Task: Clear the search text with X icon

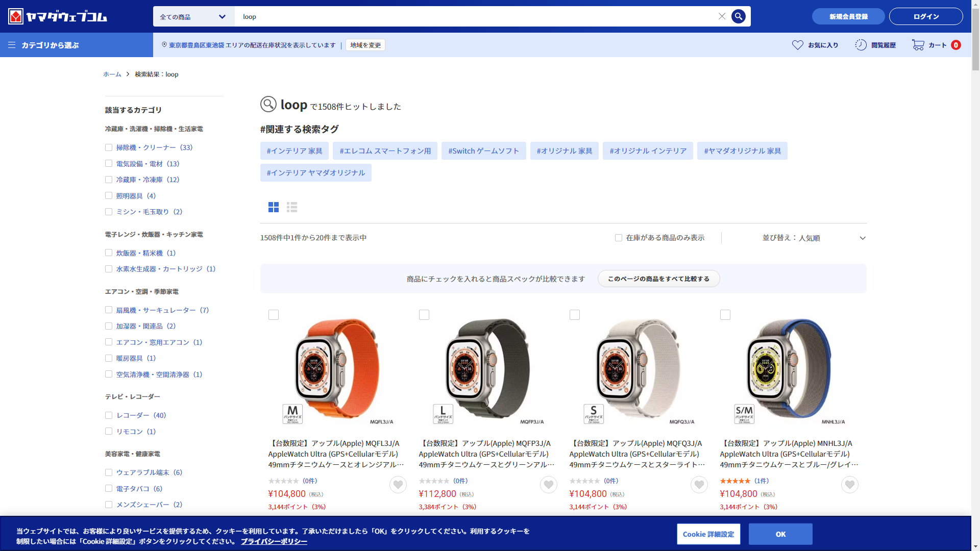Action: (x=722, y=16)
